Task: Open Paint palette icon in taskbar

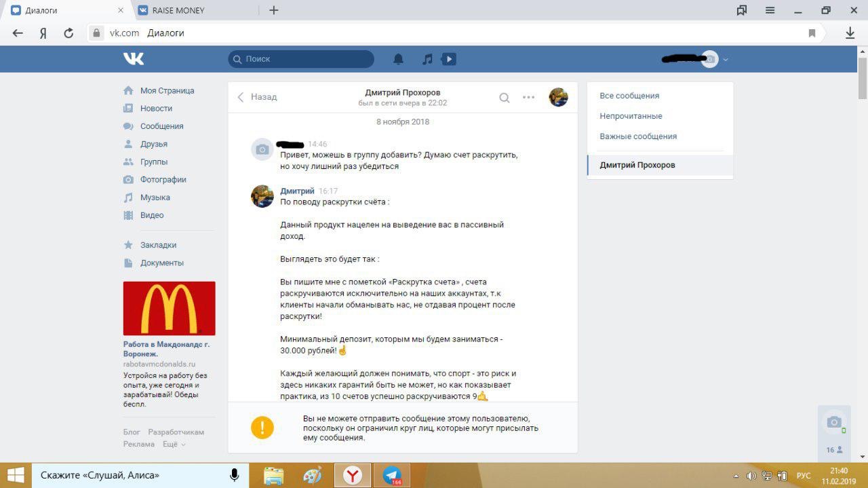Action: [x=313, y=475]
